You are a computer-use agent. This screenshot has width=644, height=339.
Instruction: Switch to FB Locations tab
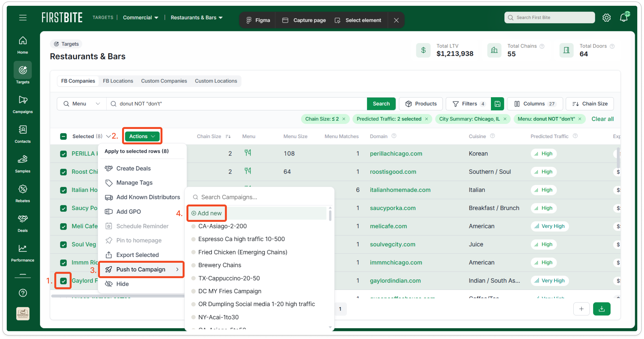pyautogui.click(x=118, y=81)
